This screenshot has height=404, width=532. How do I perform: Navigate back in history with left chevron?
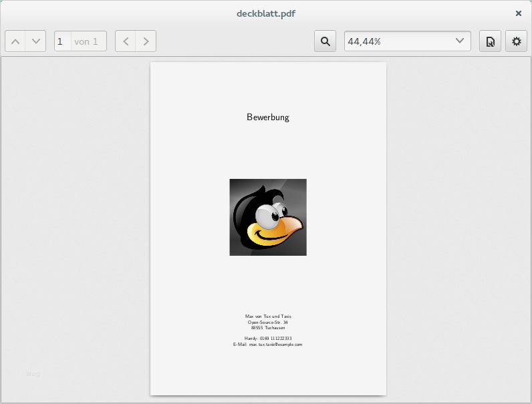point(126,41)
